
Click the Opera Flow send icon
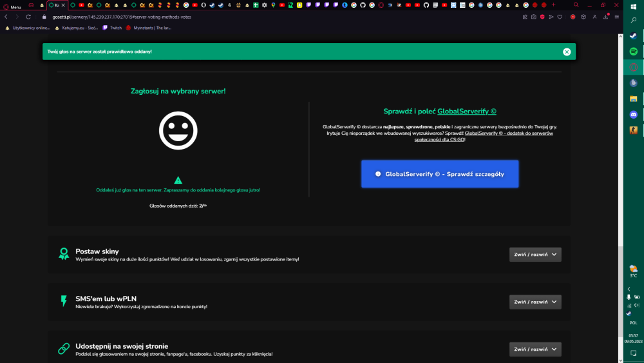click(x=551, y=17)
